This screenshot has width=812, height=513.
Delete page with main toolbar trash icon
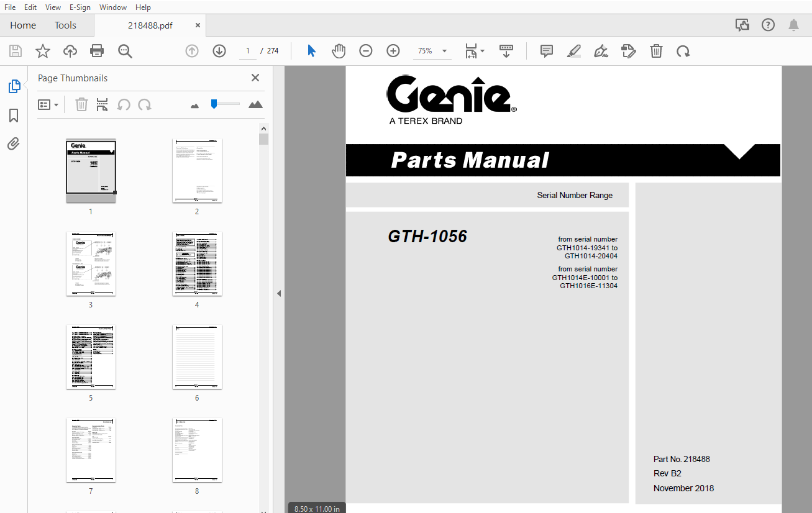click(656, 51)
